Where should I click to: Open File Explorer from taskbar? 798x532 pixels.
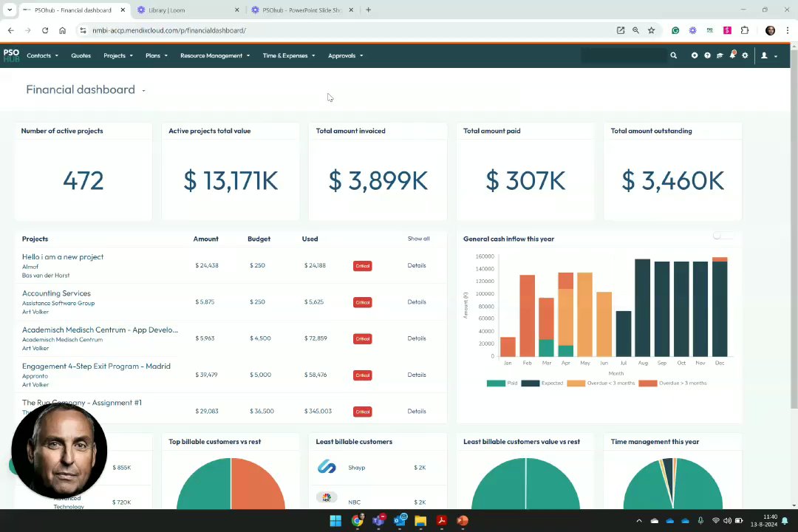pyautogui.click(x=420, y=521)
